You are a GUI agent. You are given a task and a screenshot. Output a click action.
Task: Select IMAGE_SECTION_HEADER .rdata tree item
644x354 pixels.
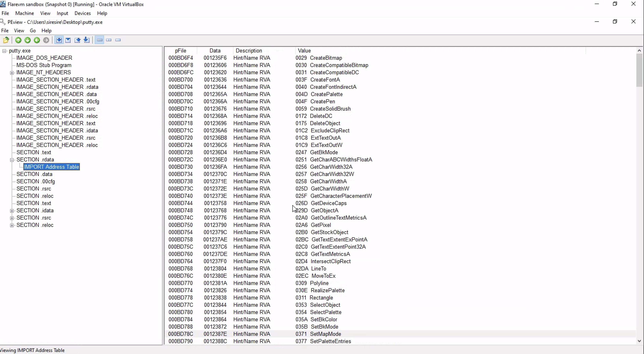[x=57, y=87]
